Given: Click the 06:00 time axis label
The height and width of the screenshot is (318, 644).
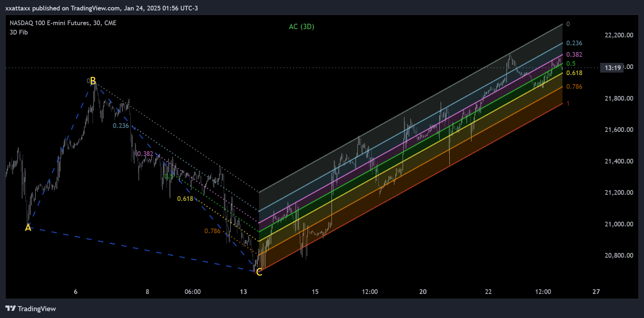Looking at the screenshot, I should pos(193,292).
